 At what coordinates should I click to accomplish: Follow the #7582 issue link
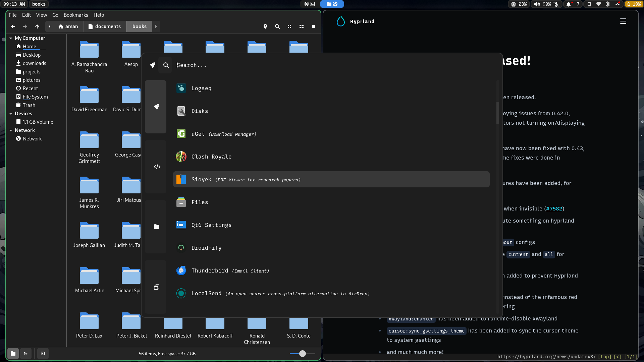554,208
